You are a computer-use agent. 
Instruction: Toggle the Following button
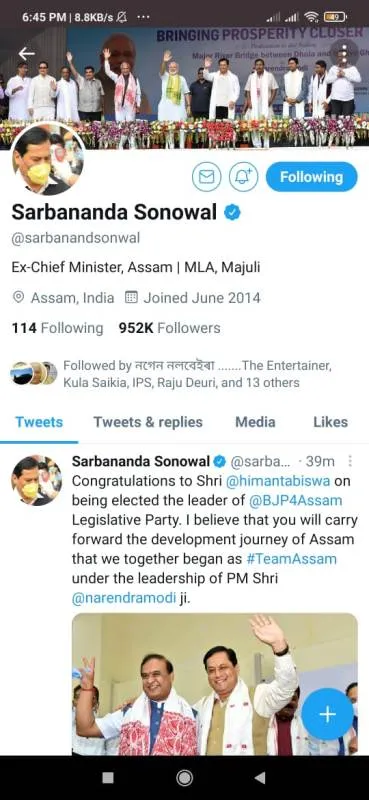coord(311,177)
